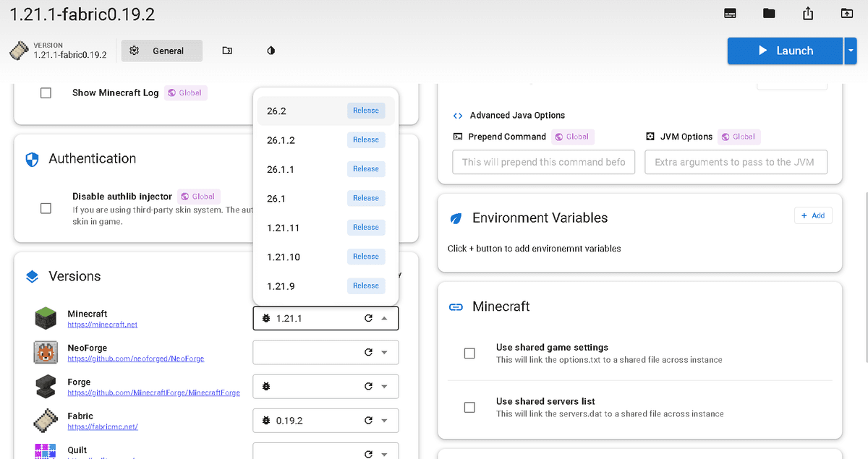Viewport: 868px width, 459px height.
Task: Choose version 1.21.9 from the list
Action: pyautogui.click(x=325, y=286)
